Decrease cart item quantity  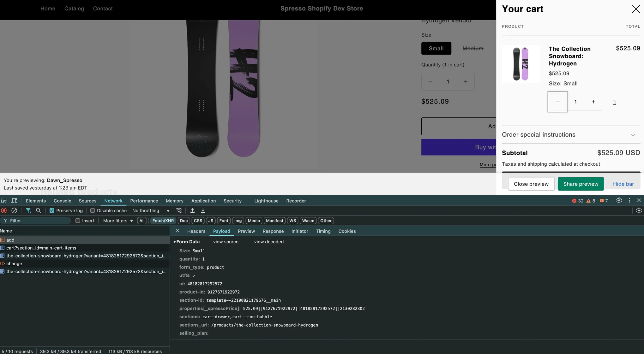tap(557, 102)
